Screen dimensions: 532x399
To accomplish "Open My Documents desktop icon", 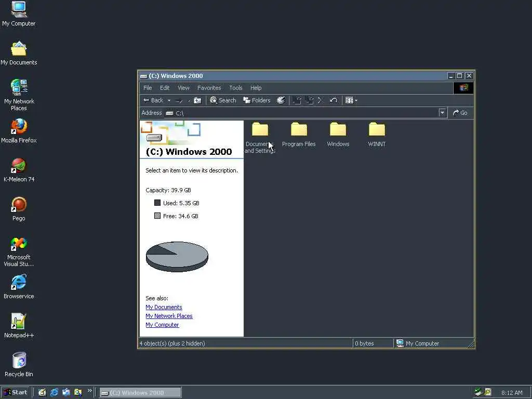I will (19, 54).
